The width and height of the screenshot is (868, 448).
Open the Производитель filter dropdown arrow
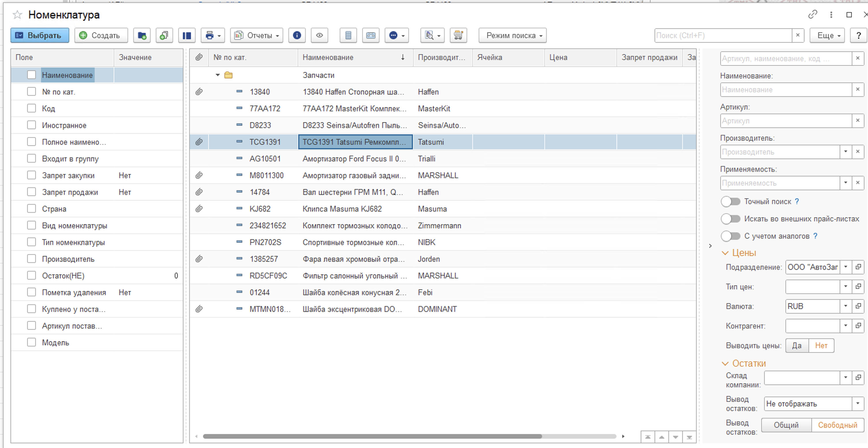click(846, 152)
